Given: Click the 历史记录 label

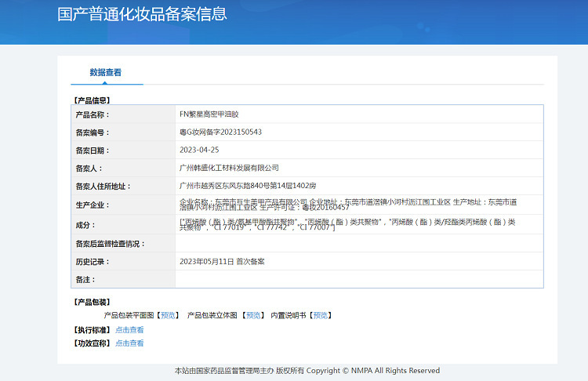Looking at the screenshot, I should 93,262.
